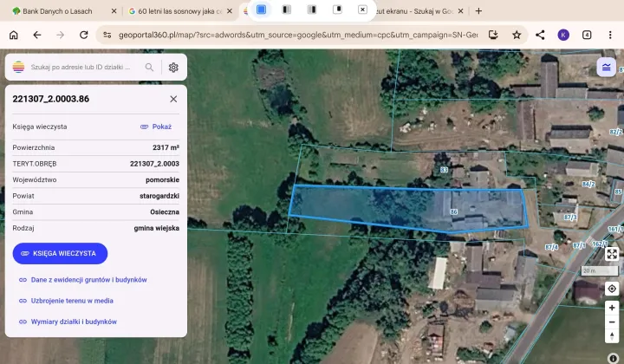
Task: Close the 60 letni las sosnowy tab
Action: 229,11
